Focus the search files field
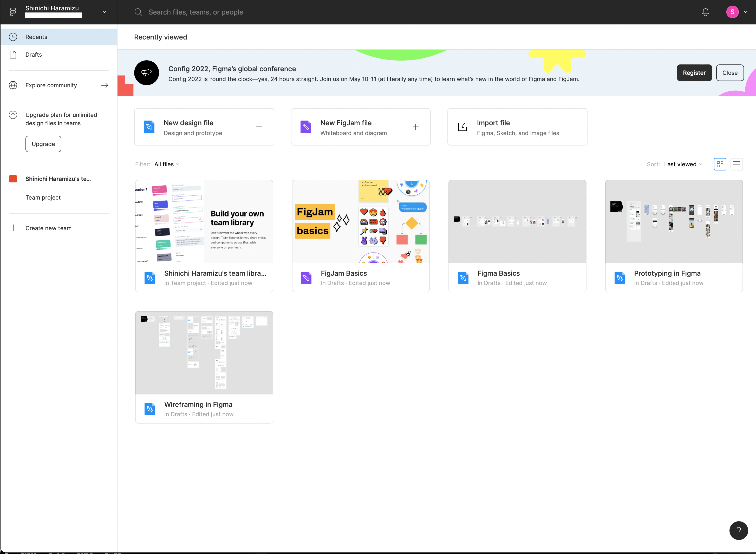 pos(195,12)
